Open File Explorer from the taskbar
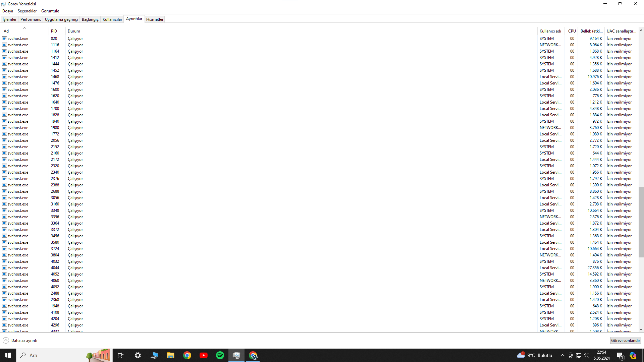Viewport: 644px width, 362px height. (171, 355)
